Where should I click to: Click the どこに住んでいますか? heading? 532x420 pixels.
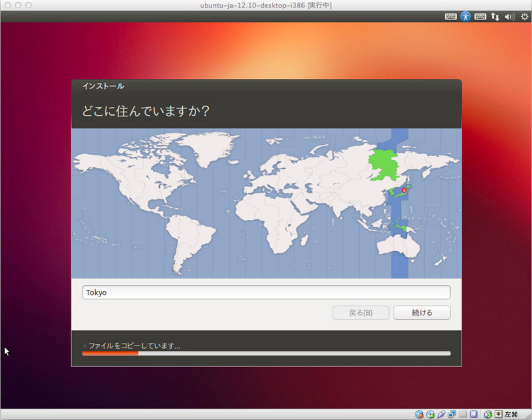pyautogui.click(x=146, y=111)
